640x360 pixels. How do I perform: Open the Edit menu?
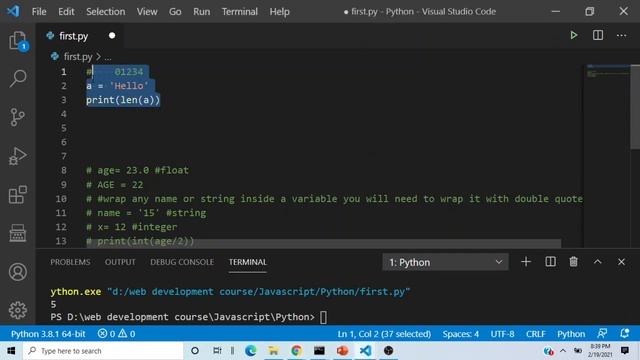pos(66,11)
